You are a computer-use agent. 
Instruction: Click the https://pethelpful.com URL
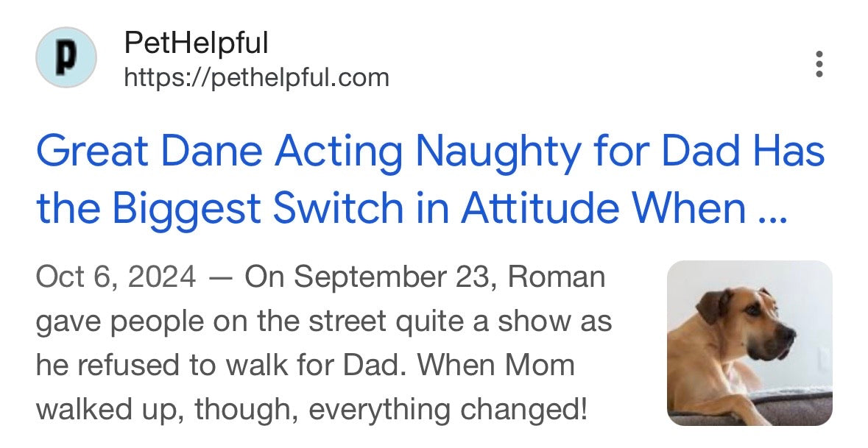[256, 77]
